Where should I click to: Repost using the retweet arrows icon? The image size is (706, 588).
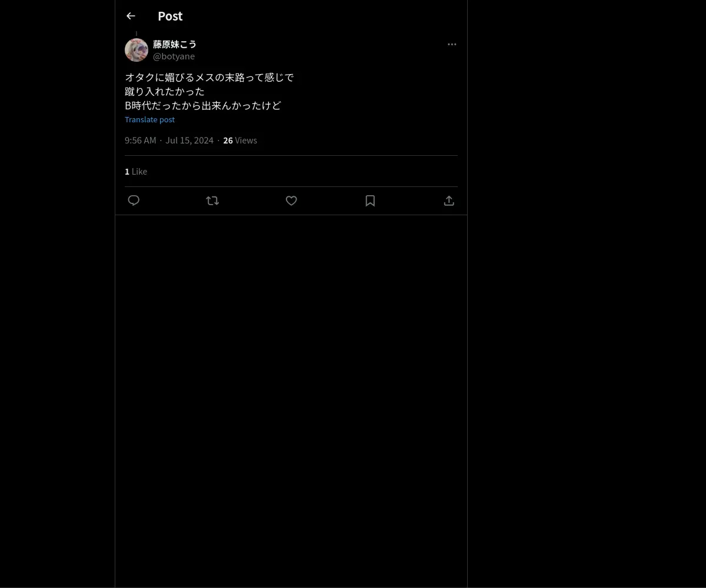click(x=212, y=201)
